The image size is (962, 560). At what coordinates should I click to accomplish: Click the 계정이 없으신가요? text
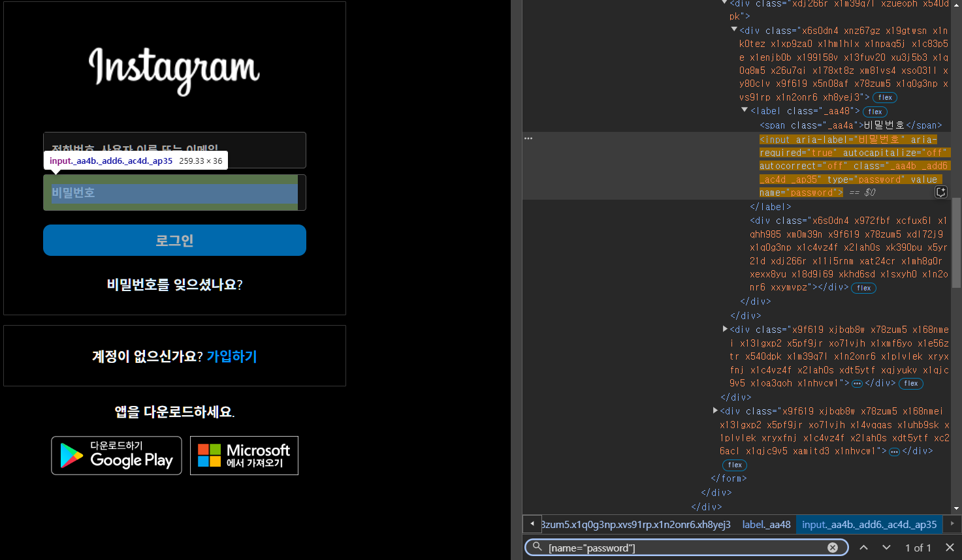coord(148,356)
